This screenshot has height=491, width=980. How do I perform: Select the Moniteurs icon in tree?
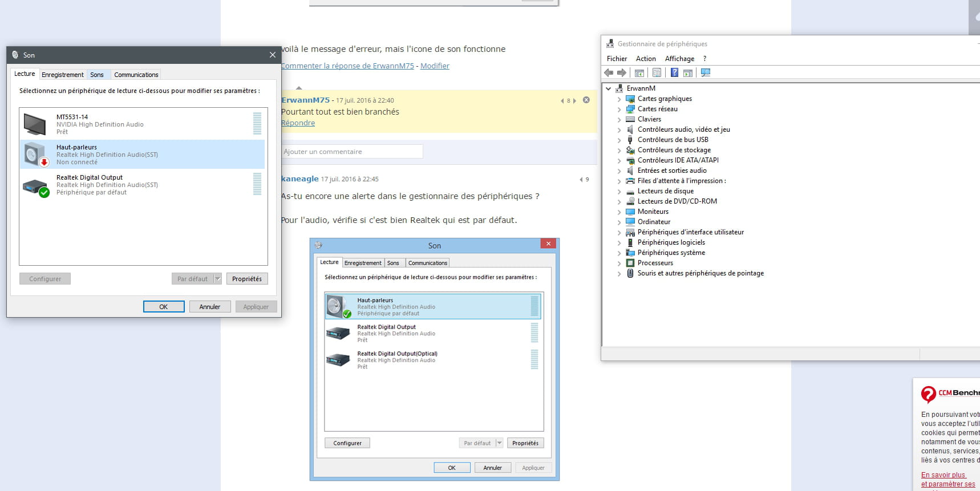pyautogui.click(x=630, y=212)
